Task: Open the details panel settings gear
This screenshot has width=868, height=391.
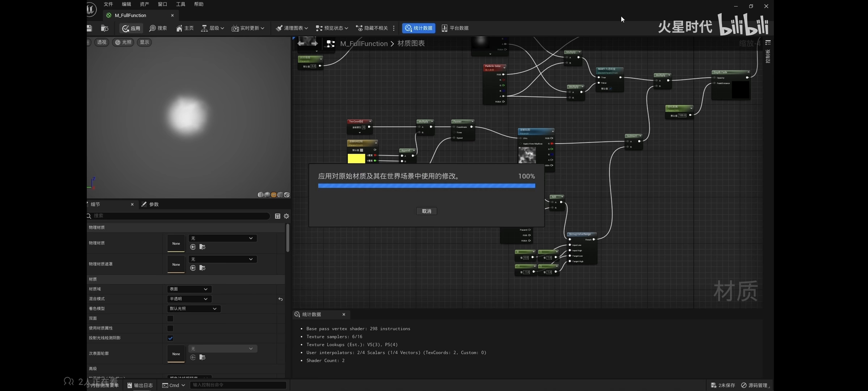Action: coord(286,216)
